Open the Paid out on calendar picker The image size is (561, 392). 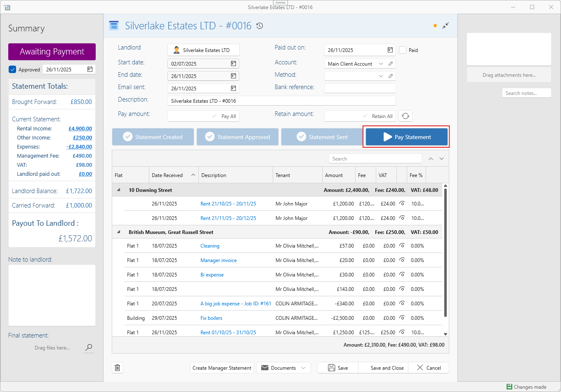pyautogui.click(x=390, y=50)
